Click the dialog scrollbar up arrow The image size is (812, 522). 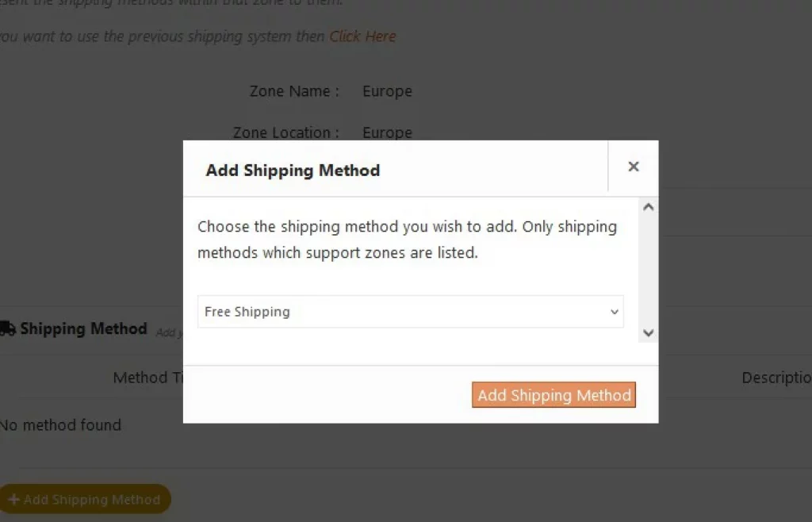pyautogui.click(x=649, y=208)
